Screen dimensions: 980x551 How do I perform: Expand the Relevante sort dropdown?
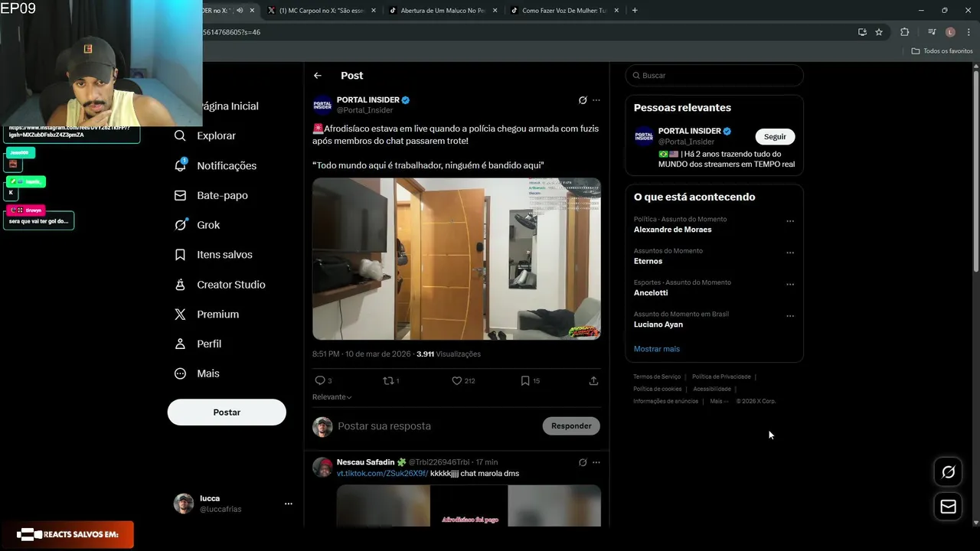pos(332,397)
